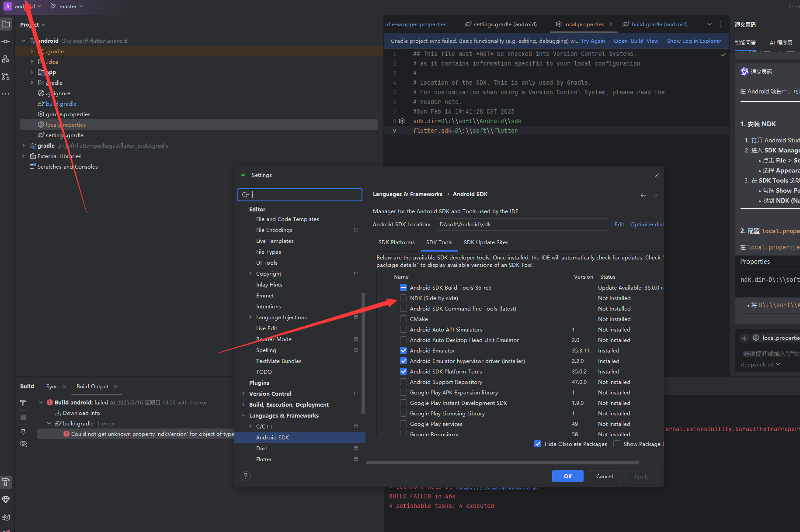
Task: Click the pin tab icon in the Build panel
Action: [23, 432]
